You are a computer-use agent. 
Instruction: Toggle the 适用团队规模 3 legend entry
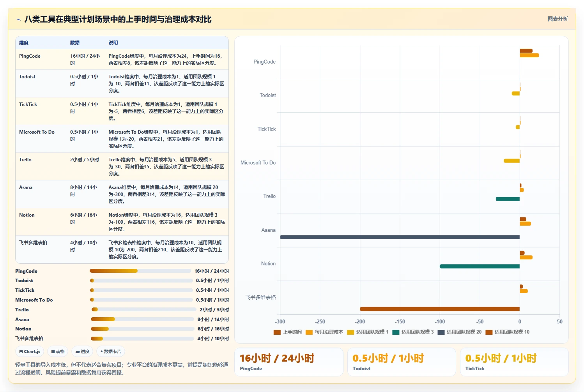(x=413, y=332)
